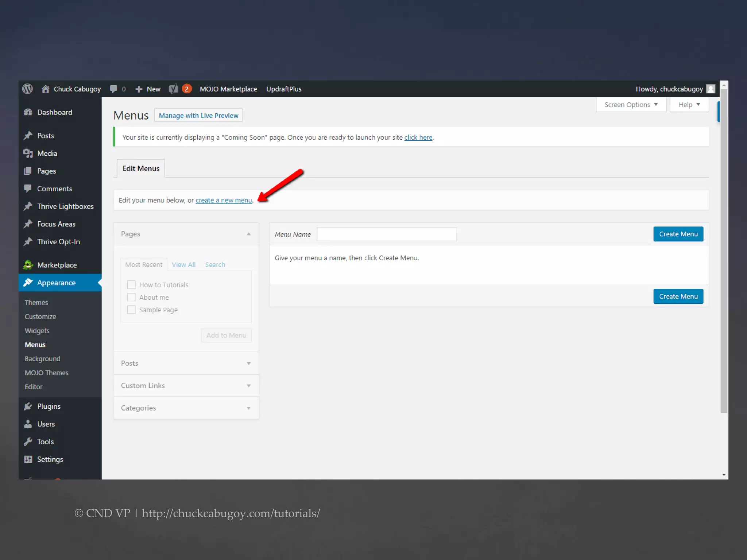
Task: Click Howdy, chuckcabugoy account text
Action: pos(669,89)
